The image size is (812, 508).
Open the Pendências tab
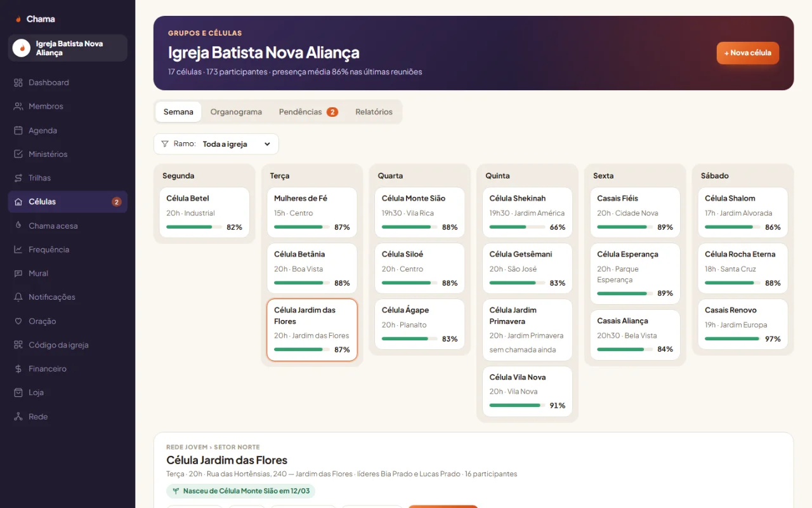coord(308,112)
